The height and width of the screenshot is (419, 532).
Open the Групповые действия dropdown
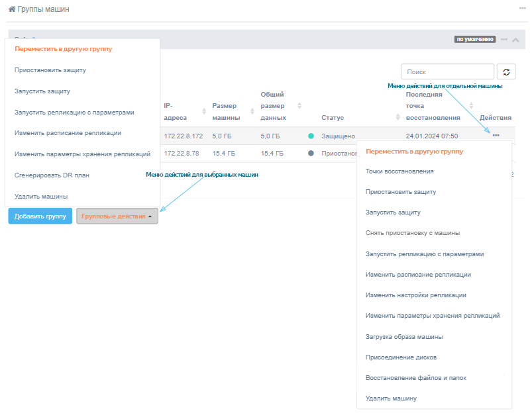117,216
